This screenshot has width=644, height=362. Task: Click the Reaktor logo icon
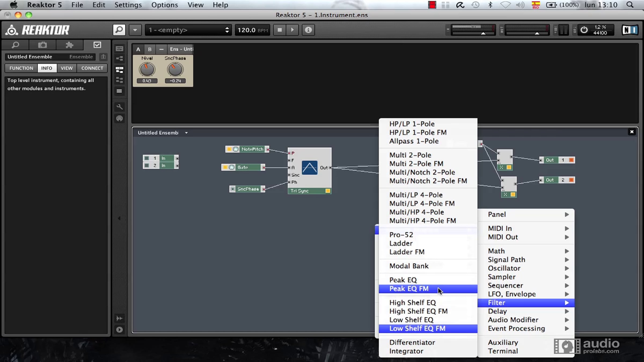pos(12,30)
